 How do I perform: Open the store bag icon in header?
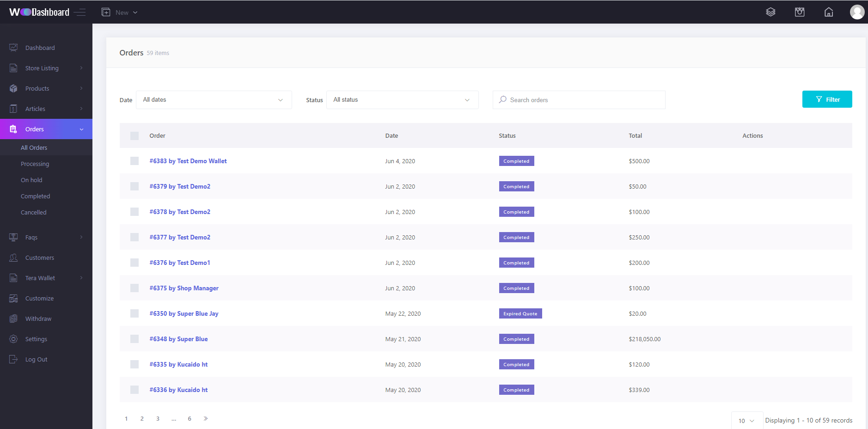[x=800, y=12]
